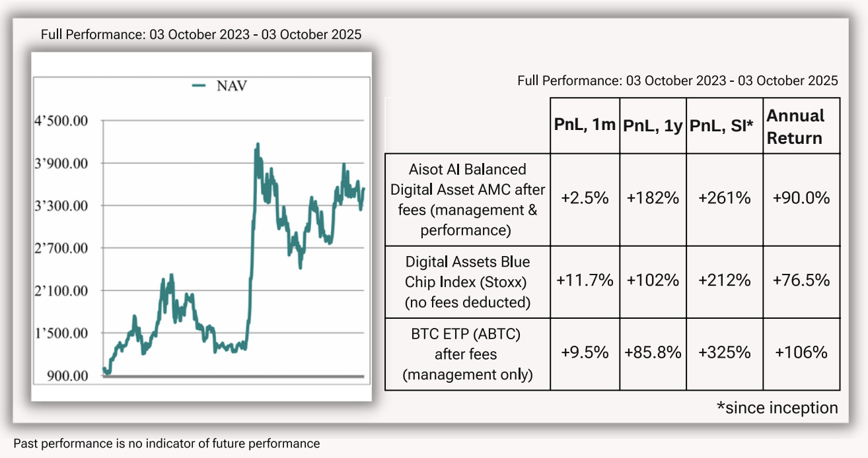Click the +90.0% annual return cell

click(x=801, y=198)
